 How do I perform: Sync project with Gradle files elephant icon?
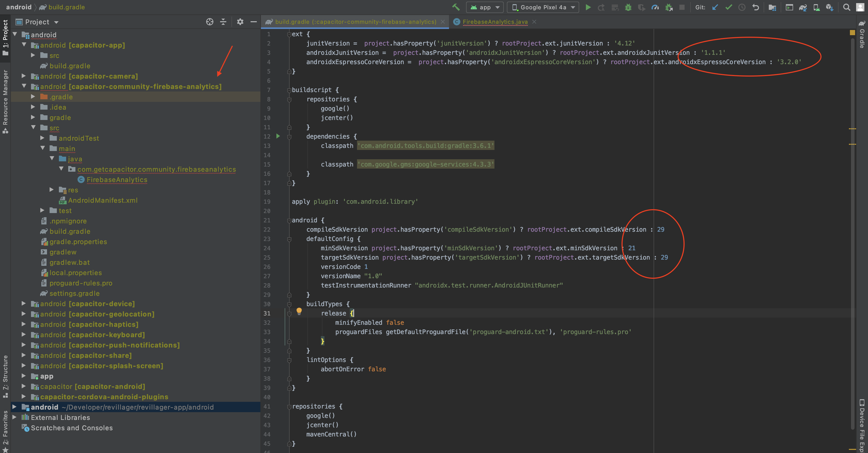tap(803, 7)
